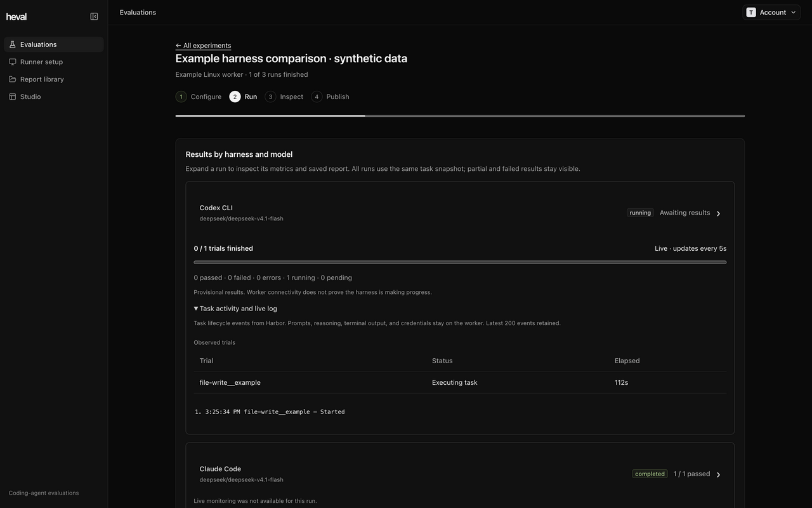Click Results by harness and model heading
This screenshot has height=508, width=812.
[x=239, y=154]
